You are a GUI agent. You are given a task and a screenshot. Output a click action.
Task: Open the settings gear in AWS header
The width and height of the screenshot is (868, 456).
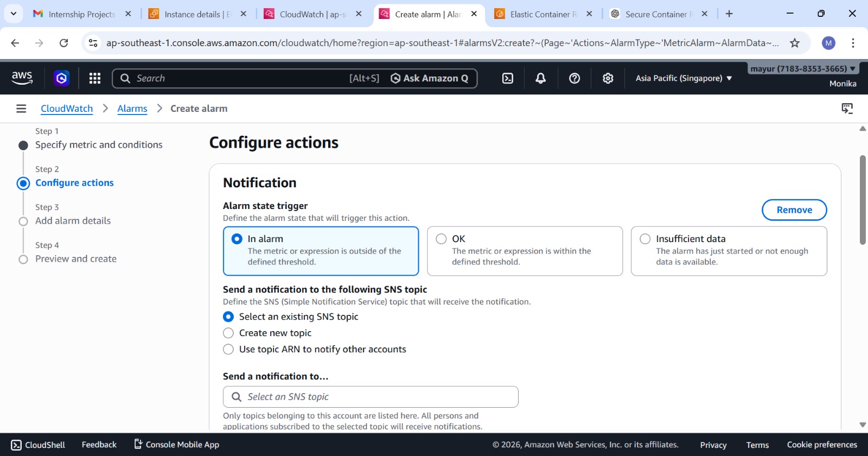tap(608, 79)
